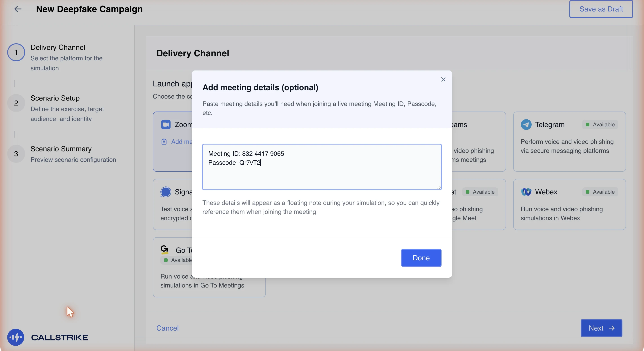Select the Webex delivery channel card
Screen dimensions: 644x351
click(x=569, y=204)
